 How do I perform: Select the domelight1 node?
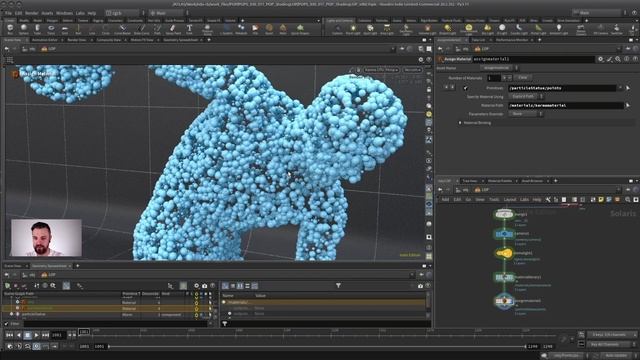tap(504, 253)
